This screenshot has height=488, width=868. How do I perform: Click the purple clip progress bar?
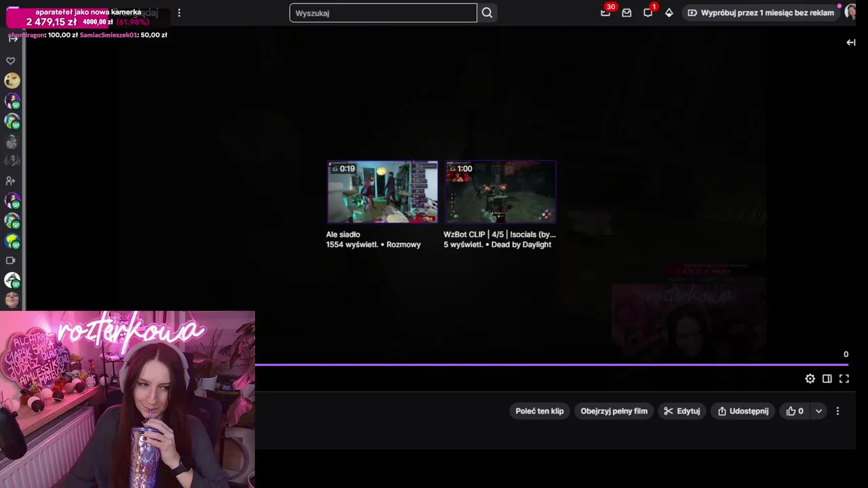tap(551, 365)
